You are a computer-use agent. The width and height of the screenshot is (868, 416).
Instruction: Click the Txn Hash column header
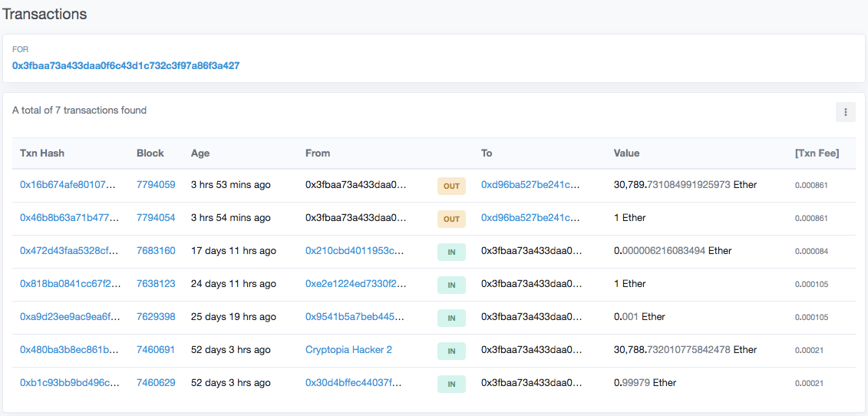pos(42,154)
